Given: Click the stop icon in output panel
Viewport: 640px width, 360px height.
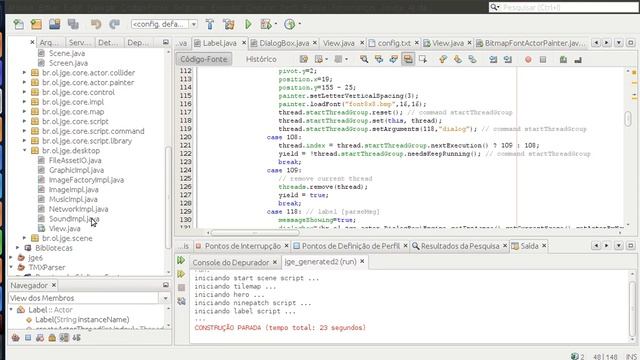Looking at the screenshot, I should click(x=182, y=288).
